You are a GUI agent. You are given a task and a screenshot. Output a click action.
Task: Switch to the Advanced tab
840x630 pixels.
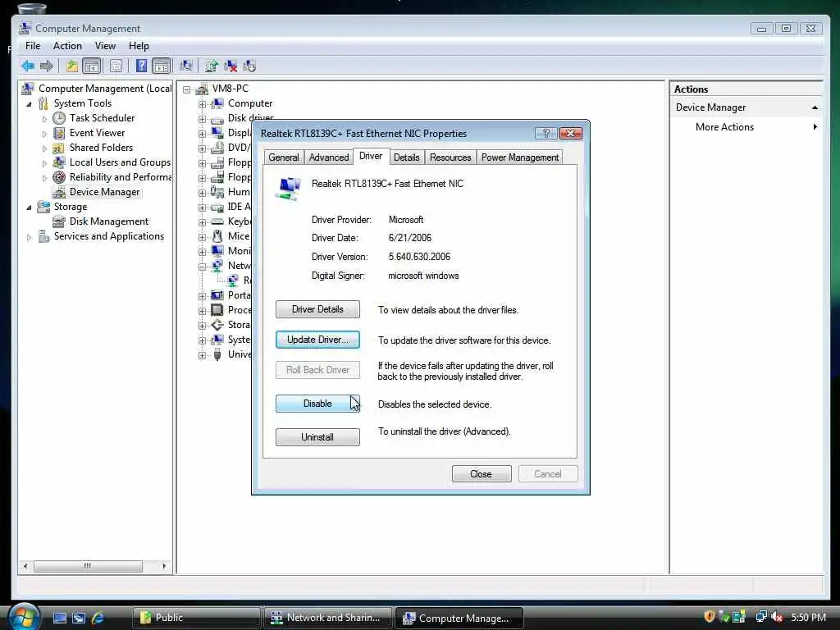pyautogui.click(x=329, y=157)
